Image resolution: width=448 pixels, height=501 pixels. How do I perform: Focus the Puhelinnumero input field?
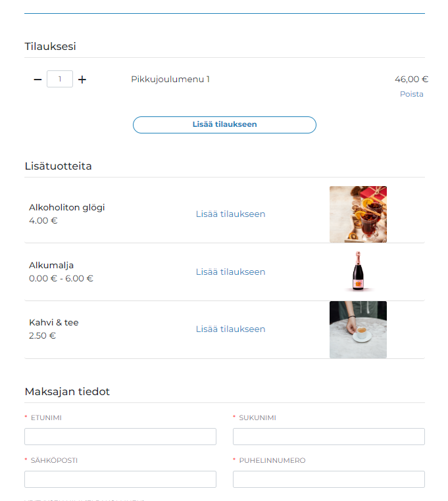(329, 479)
